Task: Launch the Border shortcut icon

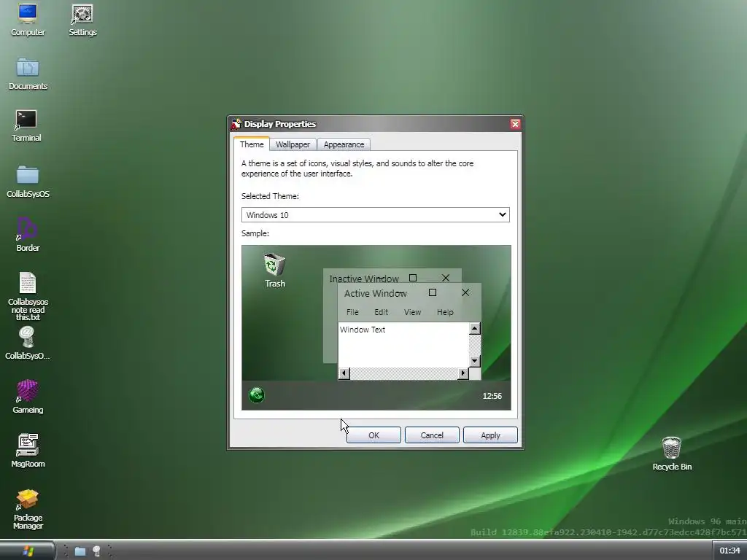Action: tap(28, 235)
